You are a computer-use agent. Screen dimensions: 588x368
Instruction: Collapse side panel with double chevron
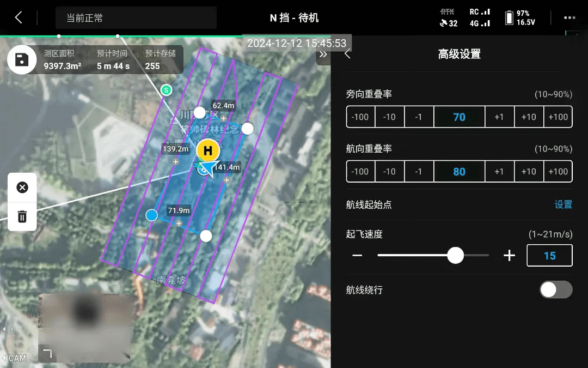[323, 54]
